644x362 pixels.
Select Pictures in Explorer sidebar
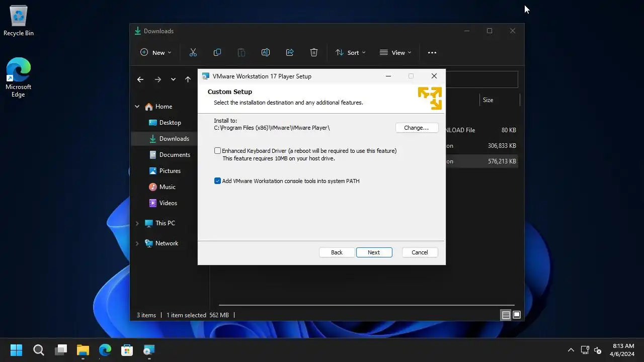point(170,171)
